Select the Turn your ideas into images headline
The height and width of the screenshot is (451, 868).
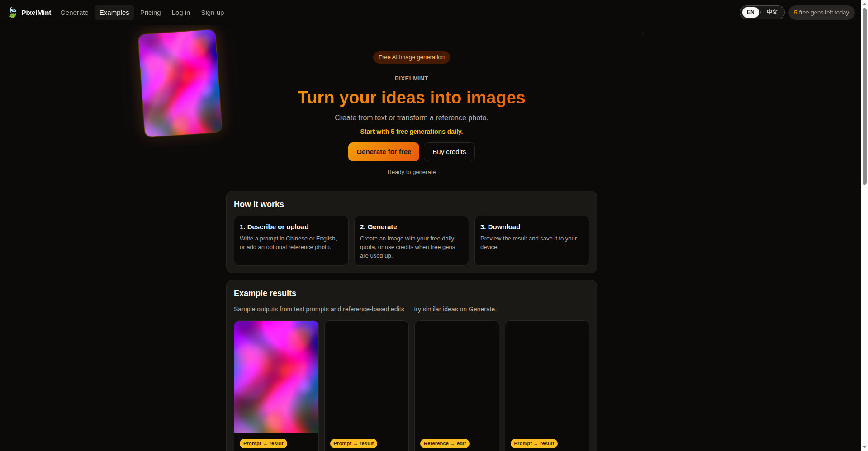tap(412, 98)
